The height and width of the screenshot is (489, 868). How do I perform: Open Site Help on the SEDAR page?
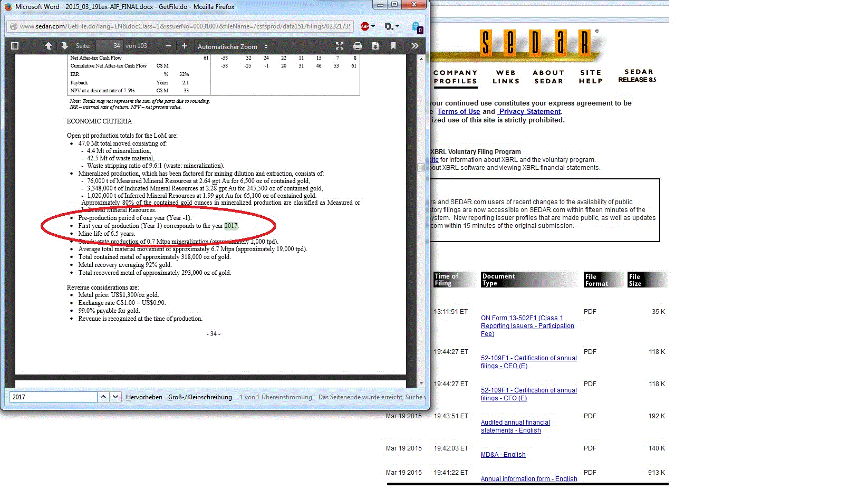point(591,77)
